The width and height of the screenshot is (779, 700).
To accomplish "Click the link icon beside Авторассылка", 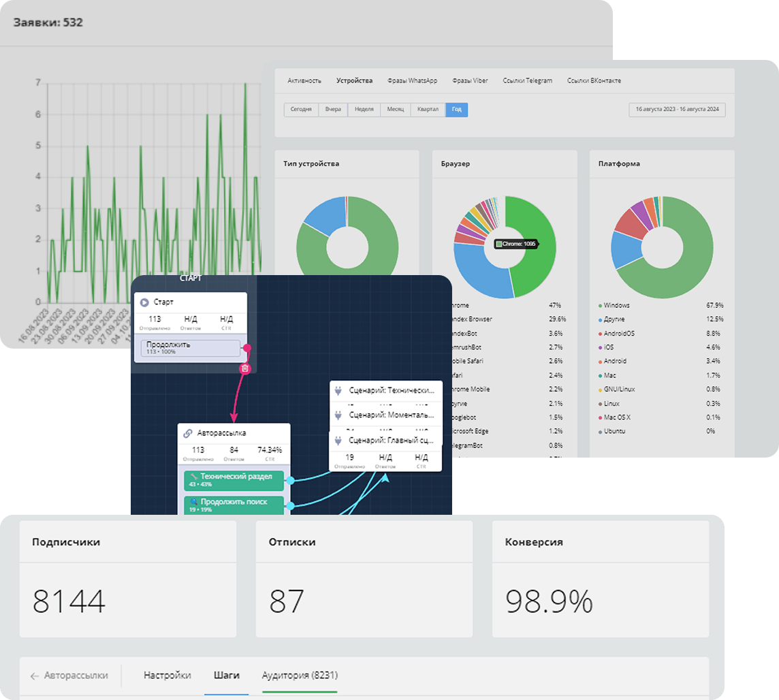I will (188, 433).
